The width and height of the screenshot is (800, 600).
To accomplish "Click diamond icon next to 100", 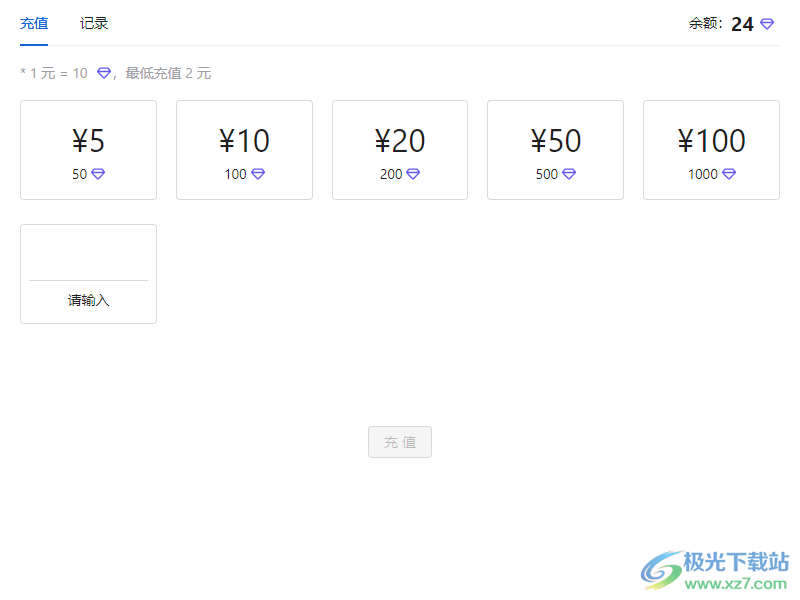I will [x=258, y=174].
